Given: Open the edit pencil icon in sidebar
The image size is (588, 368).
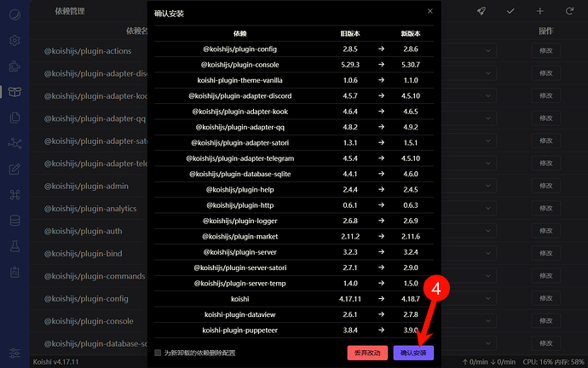Looking at the screenshot, I should tap(14, 169).
